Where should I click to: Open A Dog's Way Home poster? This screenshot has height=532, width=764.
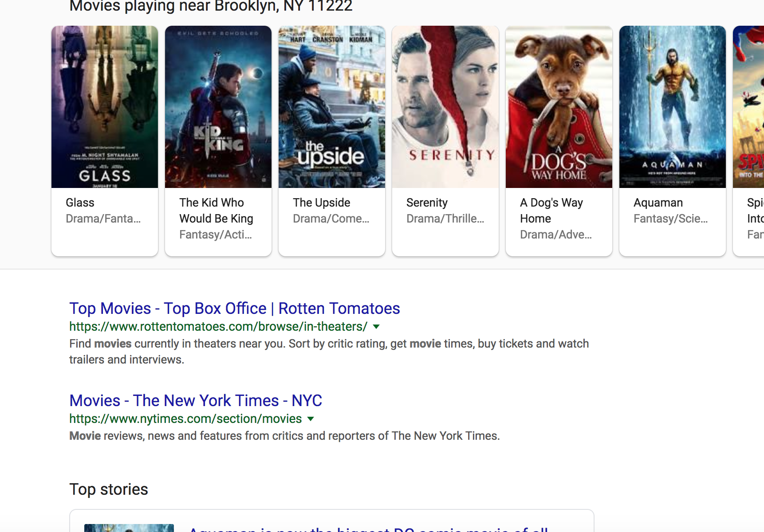click(x=559, y=107)
